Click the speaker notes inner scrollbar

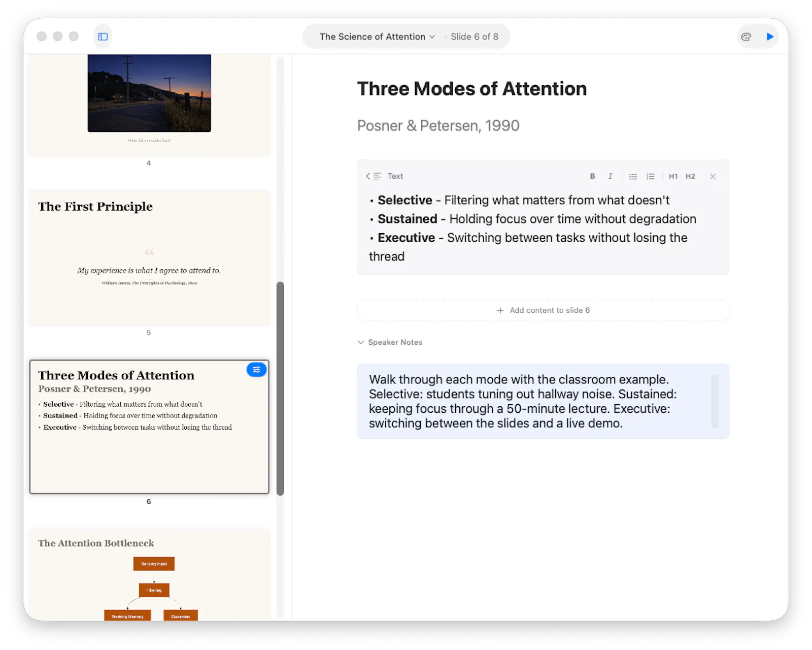[x=715, y=401]
